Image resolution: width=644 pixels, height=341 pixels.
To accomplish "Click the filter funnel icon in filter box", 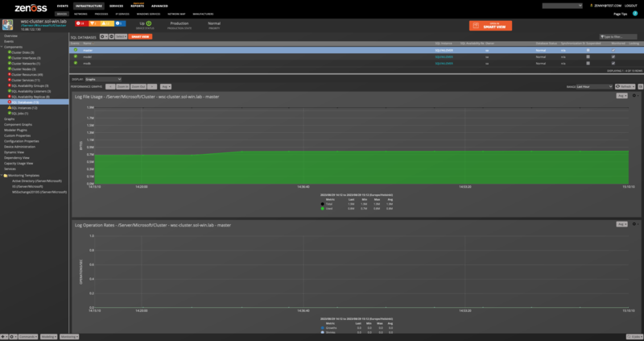I will pyautogui.click(x=601, y=37).
